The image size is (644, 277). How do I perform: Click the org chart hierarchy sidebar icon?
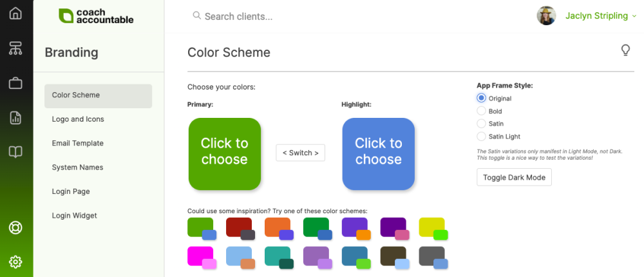(x=15, y=48)
